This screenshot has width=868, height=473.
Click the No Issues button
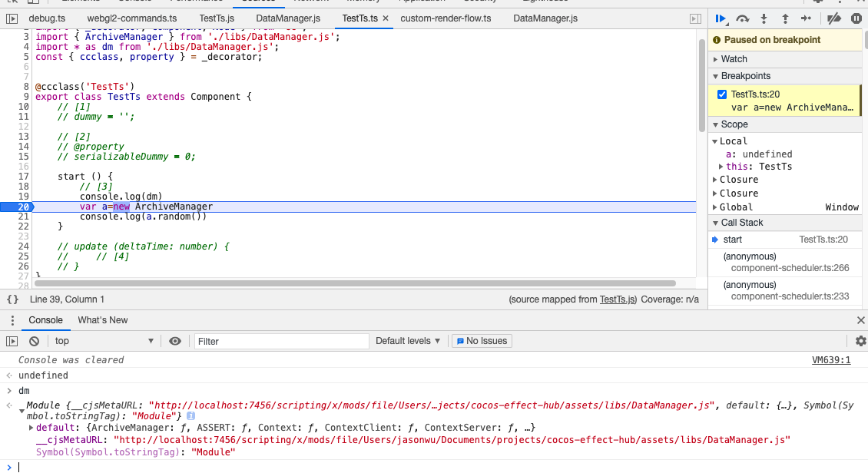pos(482,341)
